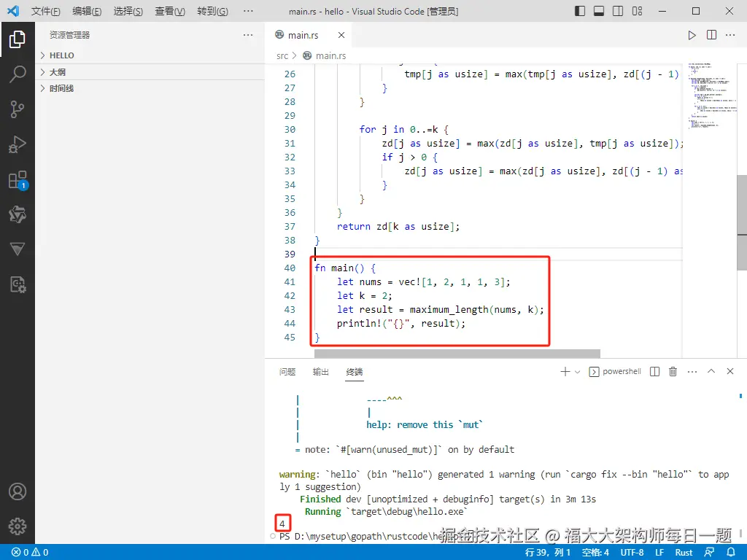Open feedback icon in status bar
Screen dimensions: 747x560
click(709, 553)
